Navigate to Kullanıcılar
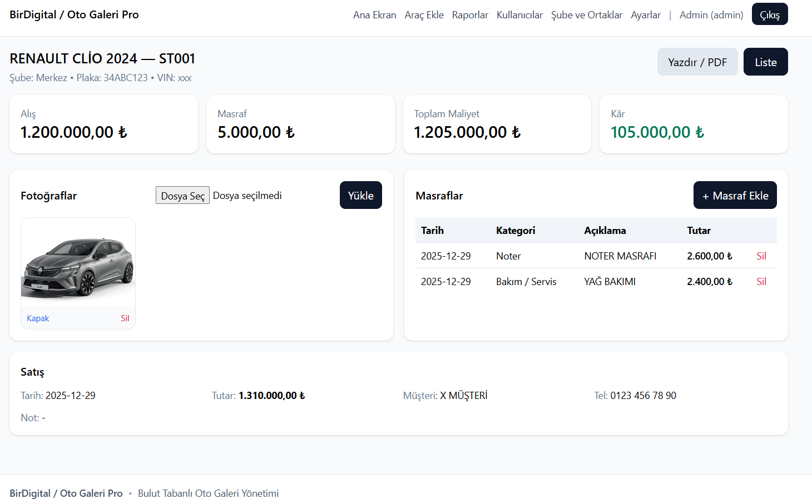 pos(519,15)
